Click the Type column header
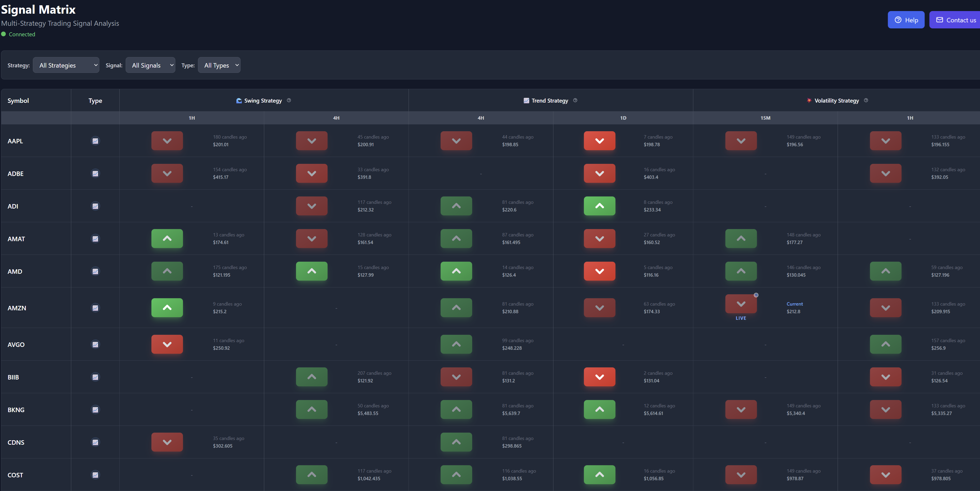Image resolution: width=980 pixels, height=491 pixels. [95, 100]
